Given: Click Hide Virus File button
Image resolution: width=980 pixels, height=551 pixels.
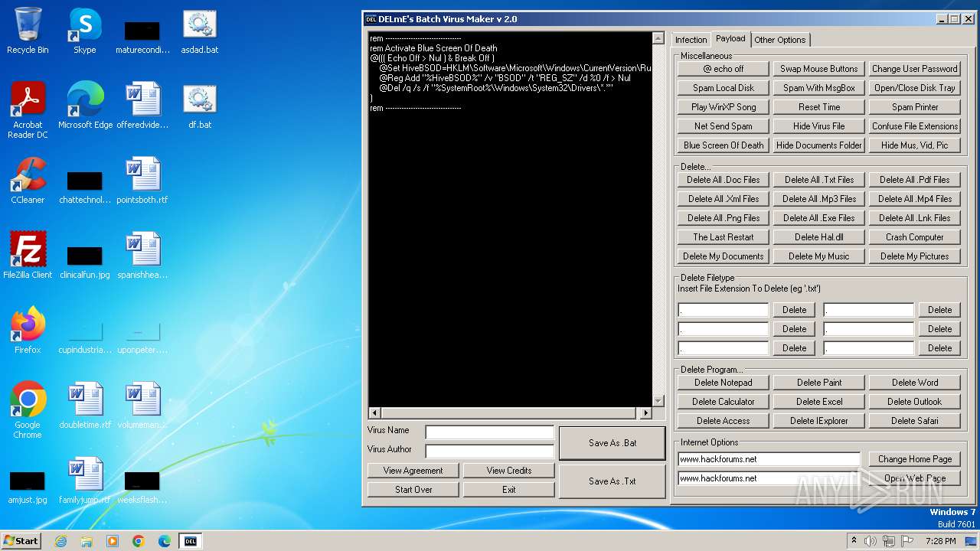Looking at the screenshot, I should [x=819, y=126].
